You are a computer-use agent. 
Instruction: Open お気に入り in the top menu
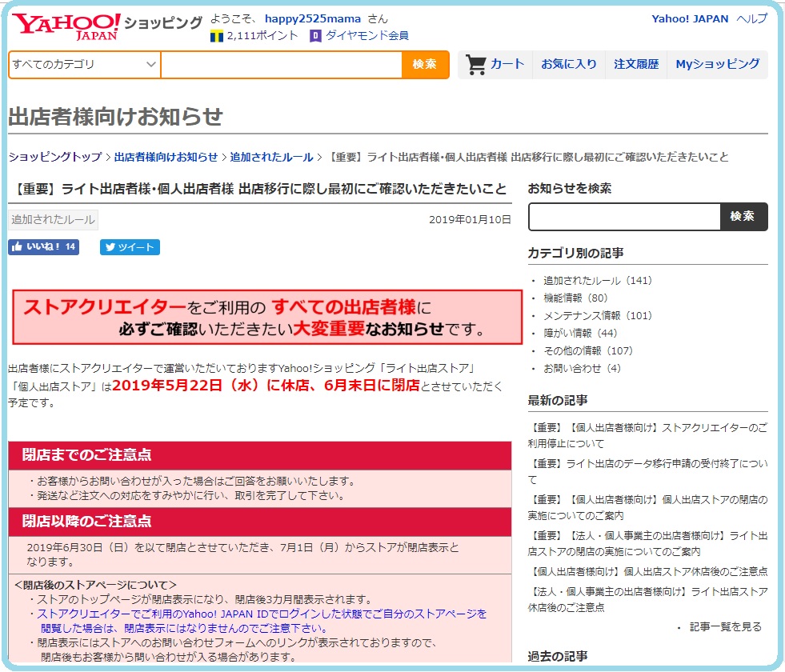569,64
